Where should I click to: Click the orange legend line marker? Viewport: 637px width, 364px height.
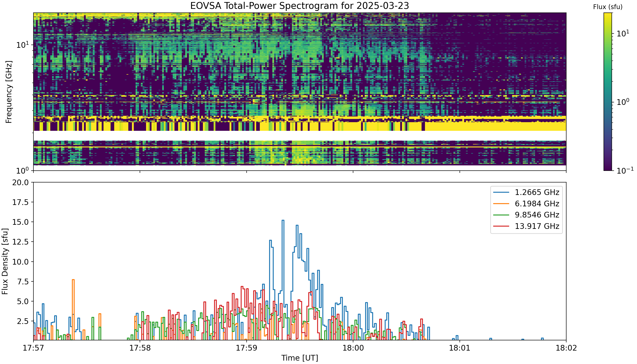point(501,204)
